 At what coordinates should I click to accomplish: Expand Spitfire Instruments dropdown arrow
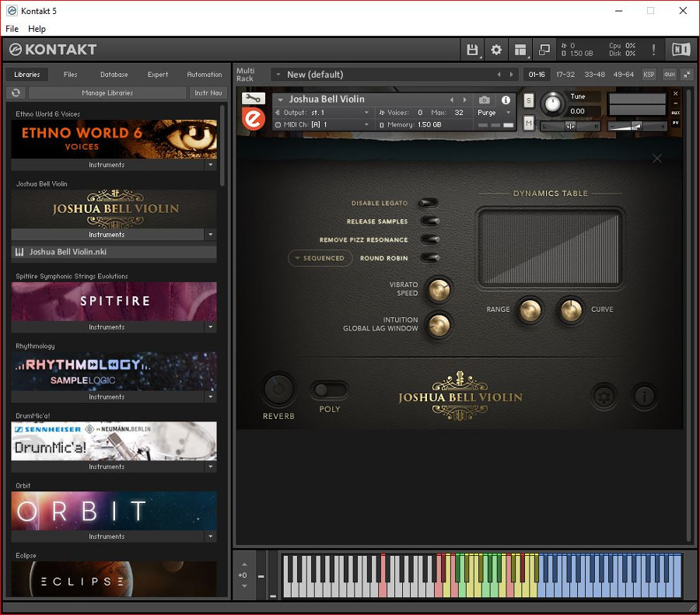point(211,327)
